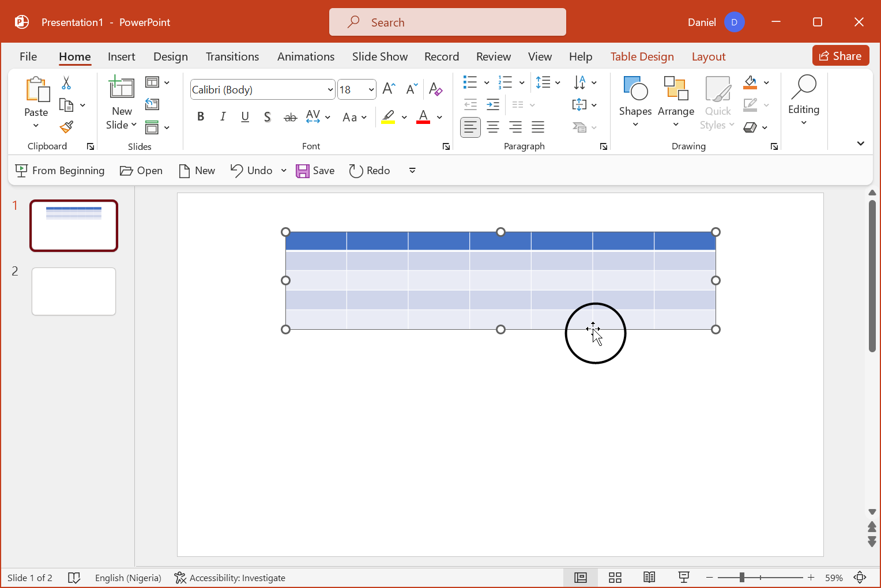This screenshot has width=881, height=588.
Task: Click the Fit slide to window icon
Action: tap(860, 578)
